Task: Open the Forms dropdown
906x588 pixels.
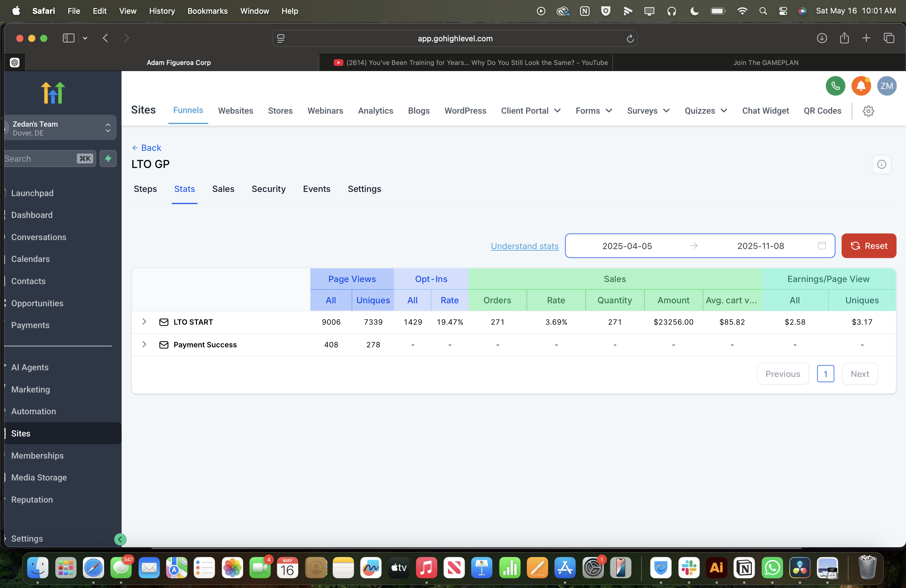Action: point(594,111)
